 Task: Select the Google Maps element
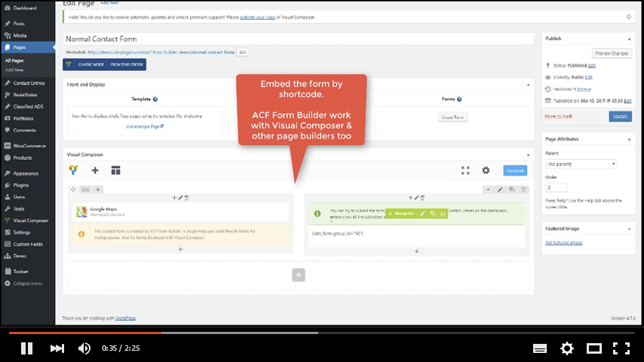click(181, 212)
